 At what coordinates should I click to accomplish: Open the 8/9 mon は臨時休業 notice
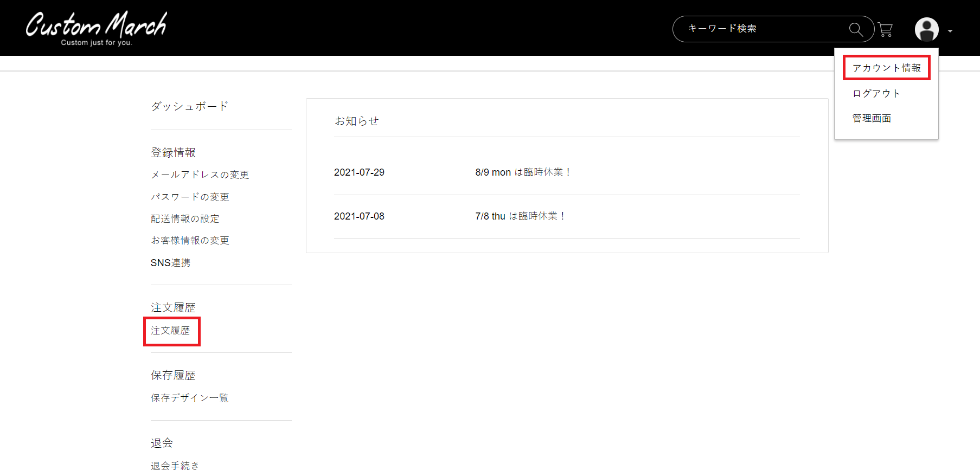tap(523, 172)
